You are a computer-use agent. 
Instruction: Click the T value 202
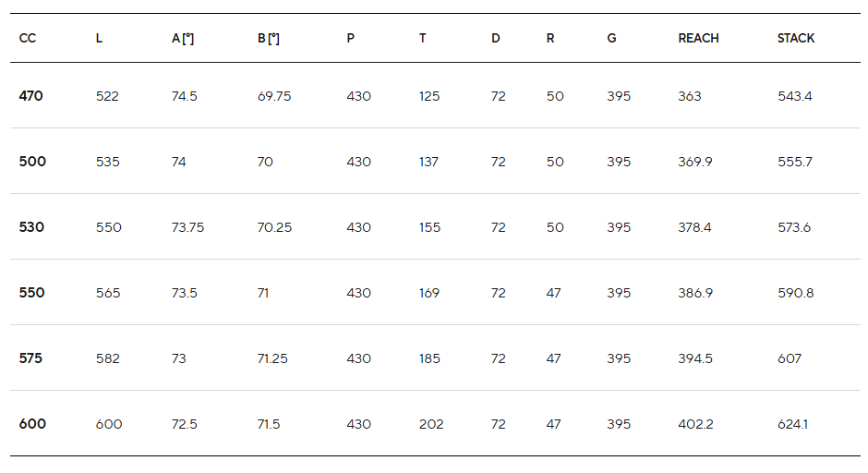tap(430, 424)
